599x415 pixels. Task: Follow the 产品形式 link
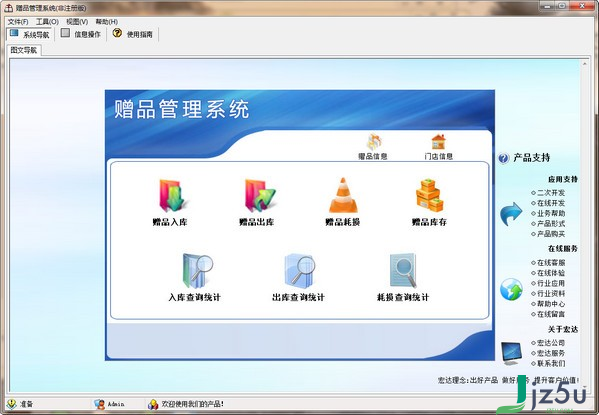click(x=551, y=224)
